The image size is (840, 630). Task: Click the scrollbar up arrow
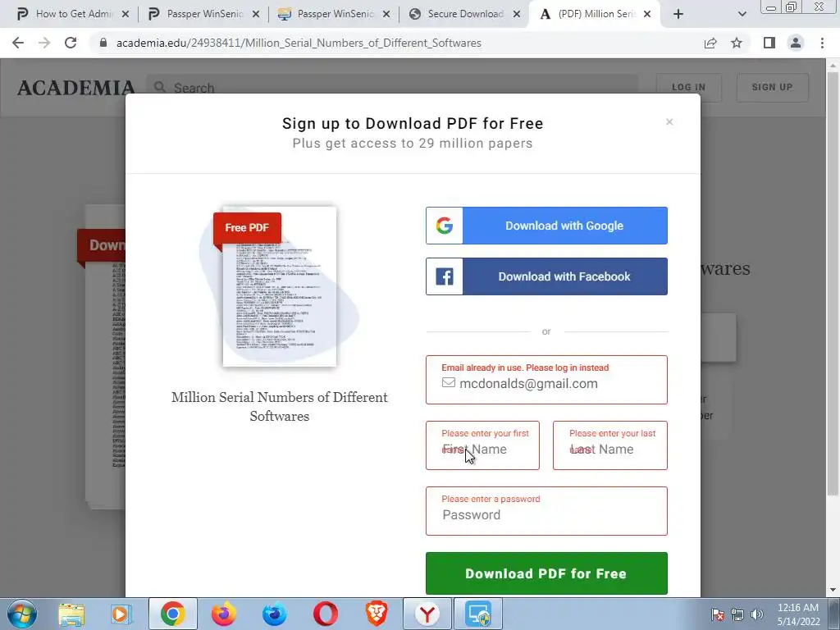tap(833, 66)
